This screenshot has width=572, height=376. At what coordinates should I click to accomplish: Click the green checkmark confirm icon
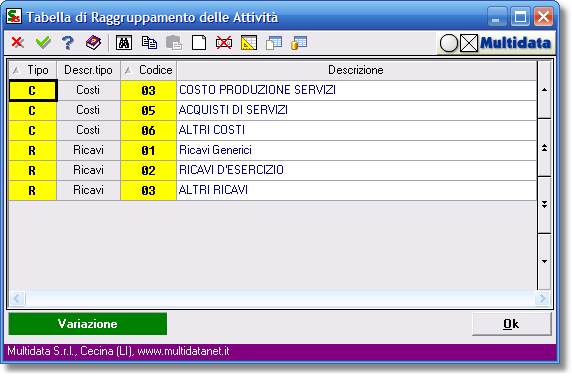[43, 43]
